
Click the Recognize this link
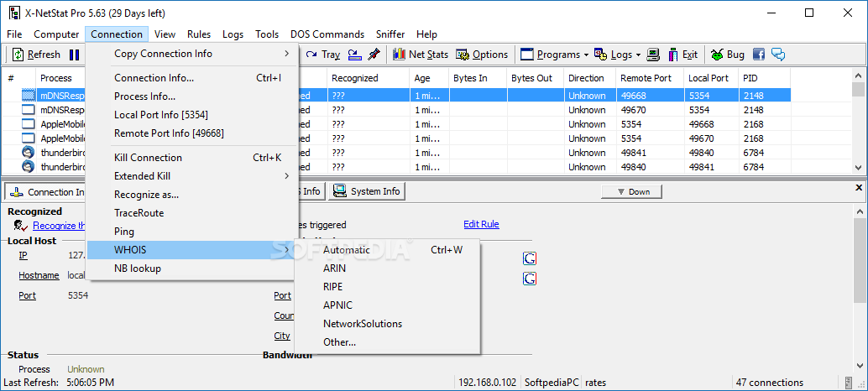(60, 225)
